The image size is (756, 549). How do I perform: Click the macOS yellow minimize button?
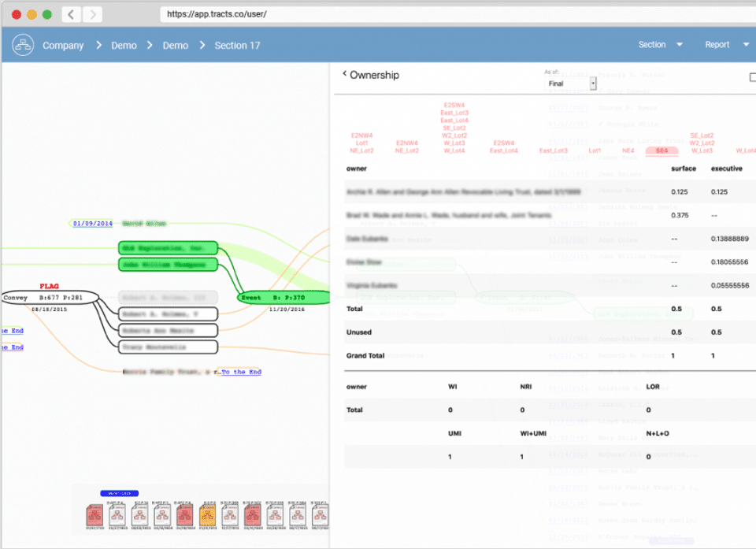[31, 14]
